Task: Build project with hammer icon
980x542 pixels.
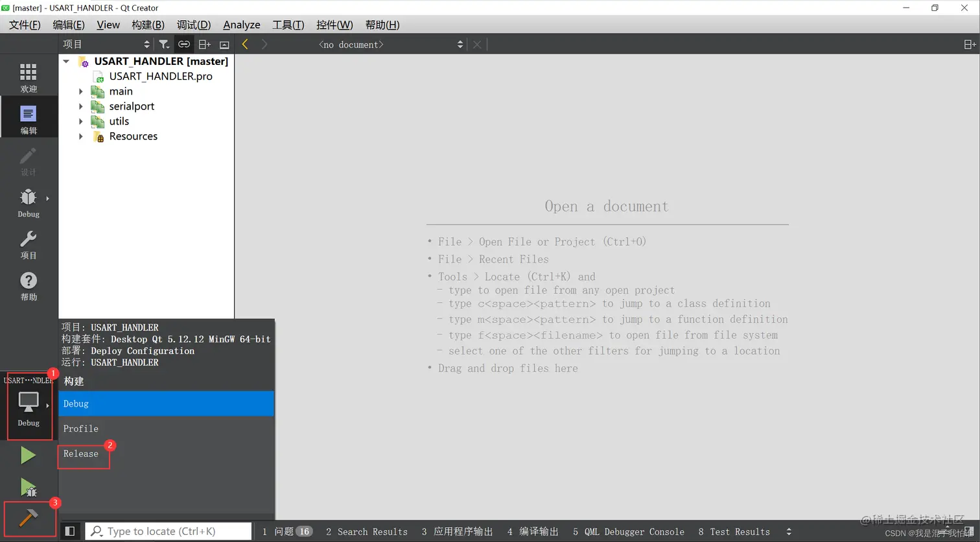Action: [28, 518]
